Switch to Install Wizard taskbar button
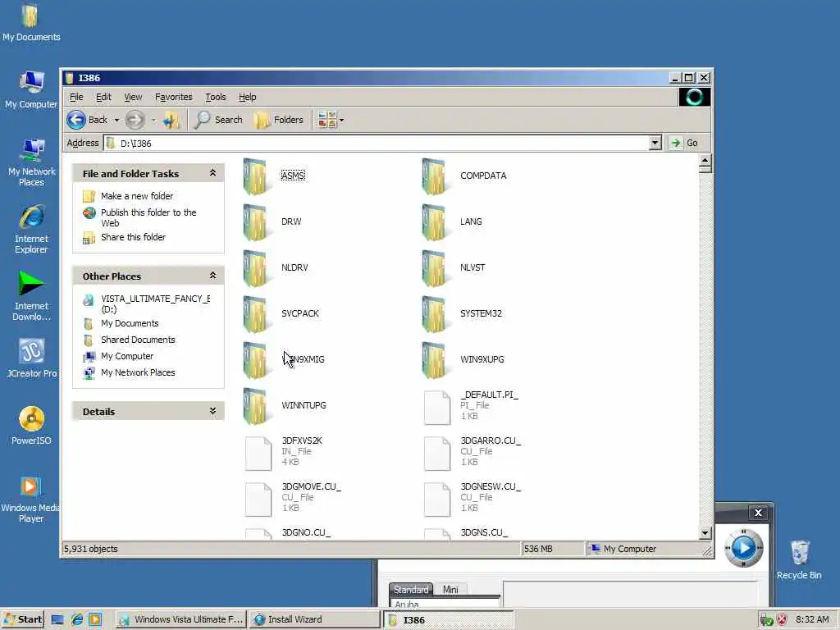 313,620
